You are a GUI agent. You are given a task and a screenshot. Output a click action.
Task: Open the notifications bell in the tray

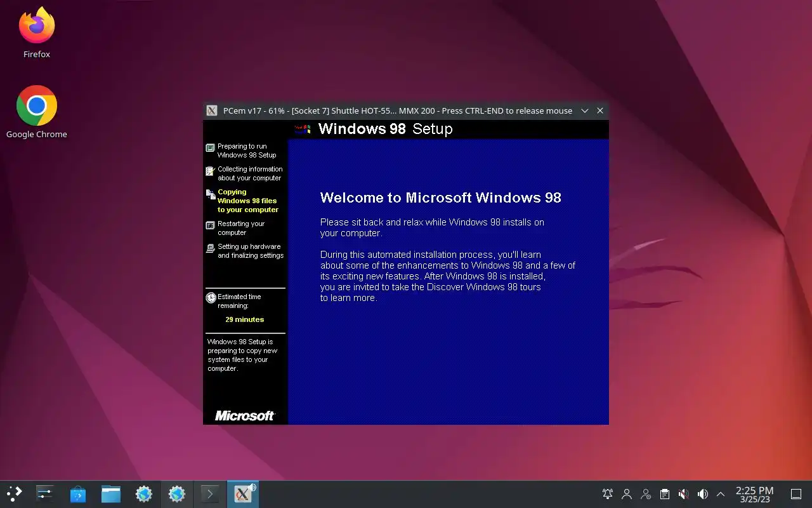608,494
